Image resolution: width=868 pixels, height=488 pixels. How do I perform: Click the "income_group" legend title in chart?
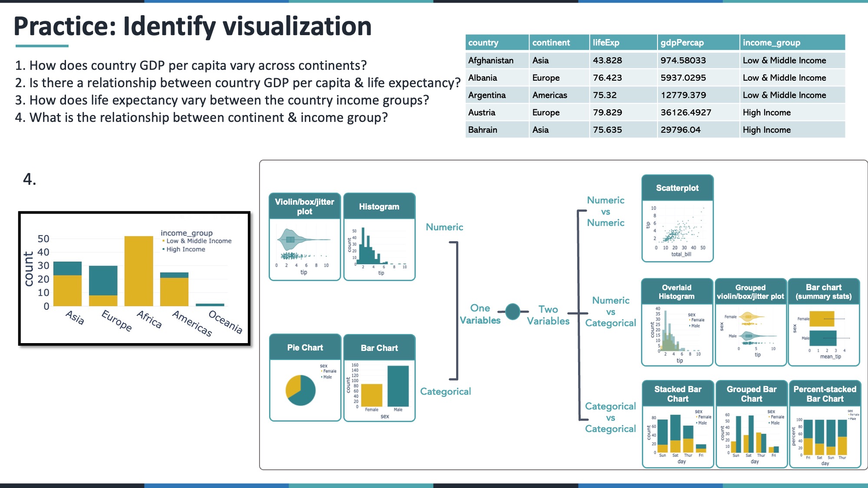coord(187,233)
